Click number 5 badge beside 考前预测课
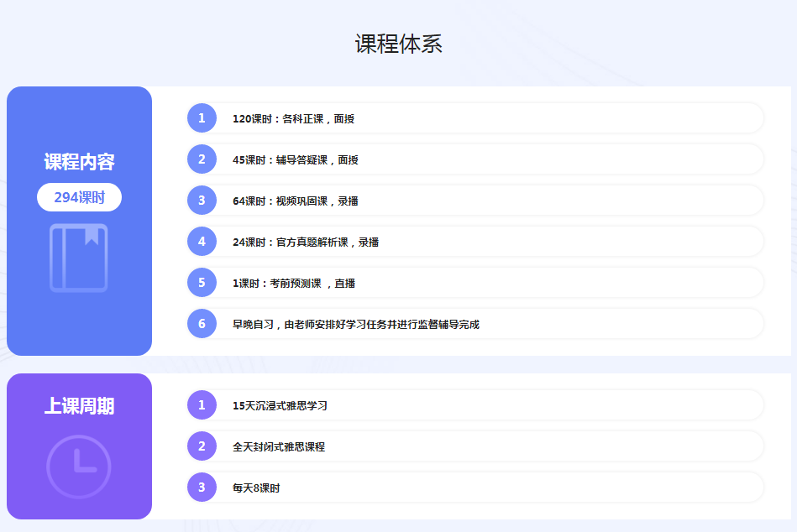The image size is (797, 532). [202, 283]
